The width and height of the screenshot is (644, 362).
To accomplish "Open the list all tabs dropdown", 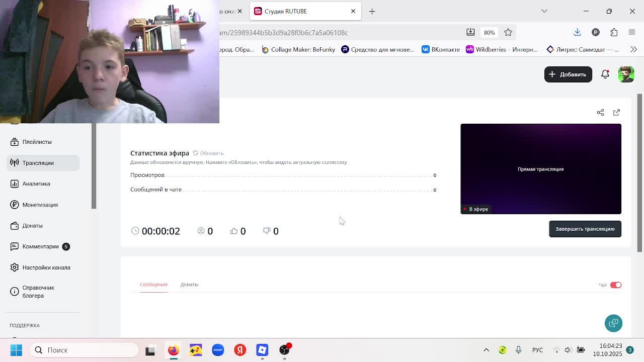I will [x=544, y=11].
